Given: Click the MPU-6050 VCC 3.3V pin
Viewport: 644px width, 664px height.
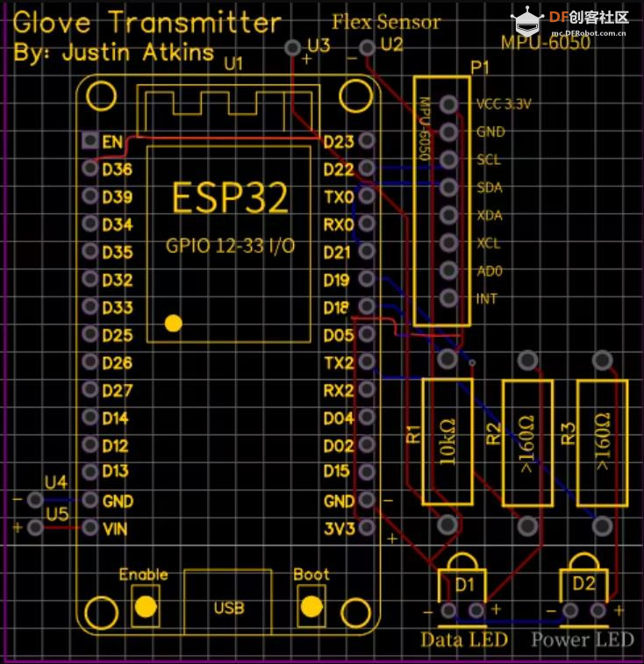Looking at the screenshot, I should (448, 104).
